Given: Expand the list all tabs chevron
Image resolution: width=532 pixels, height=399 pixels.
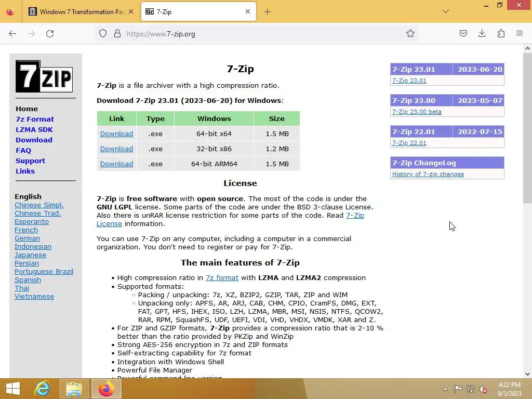Looking at the screenshot, I should (x=446, y=11).
